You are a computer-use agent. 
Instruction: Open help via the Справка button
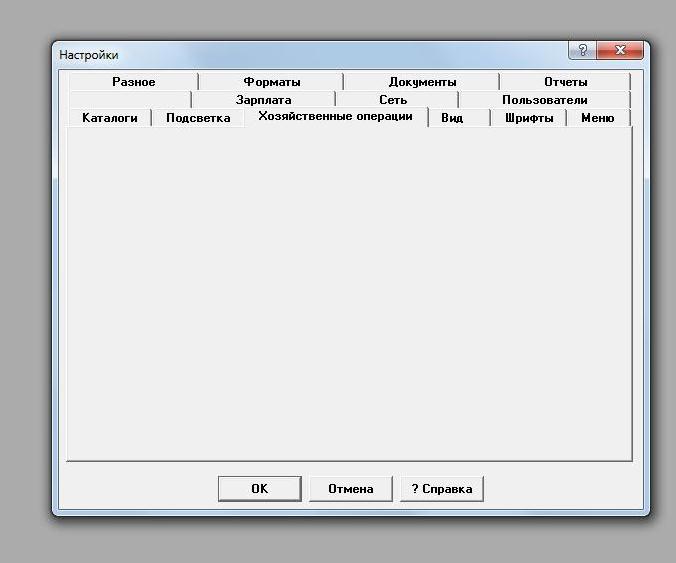pyautogui.click(x=441, y=488)
